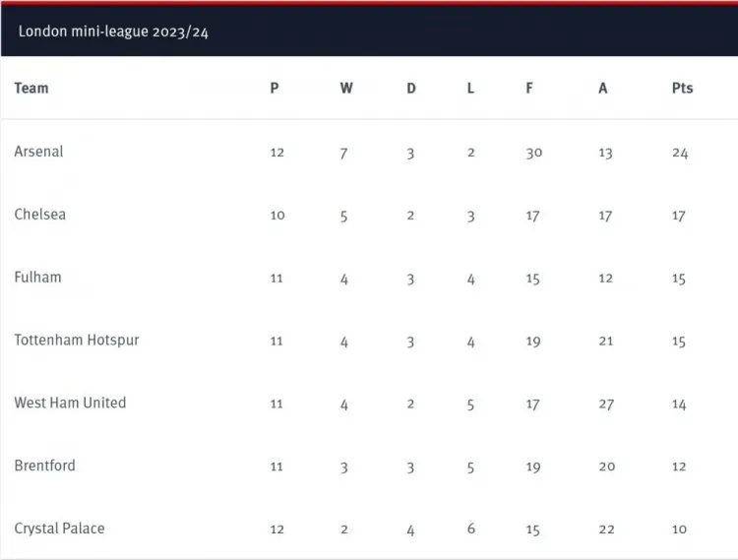This screenshot has height=560, width=738.
Task: Select the Chelsea team name
Action: 40,215
